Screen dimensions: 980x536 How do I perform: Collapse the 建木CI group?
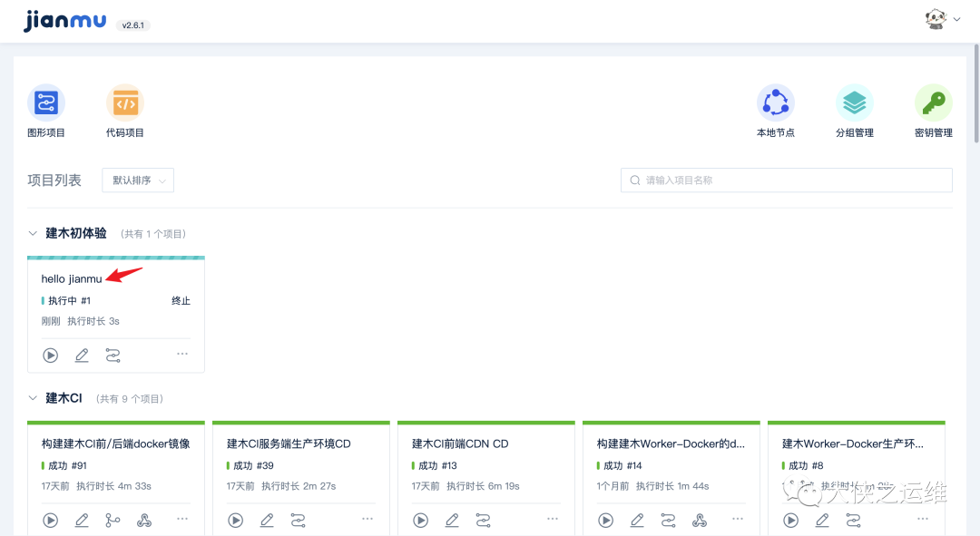pos(33,398)
